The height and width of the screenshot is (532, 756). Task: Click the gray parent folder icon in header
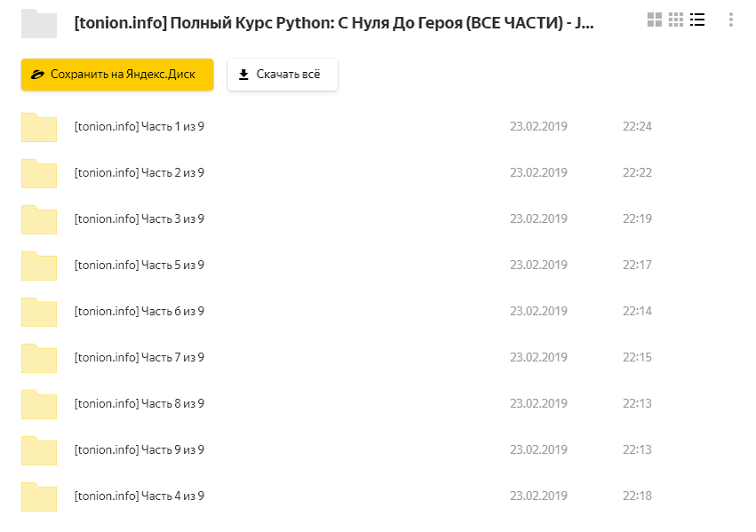(x=39, y=23)
